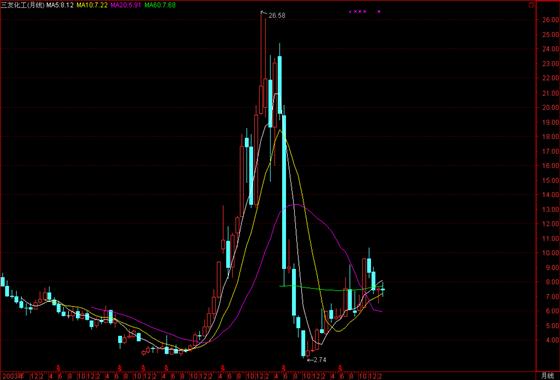Viewport: 560px width, 380px height.
Task: Click the stock name title at top-left
Action: point(22,5)
